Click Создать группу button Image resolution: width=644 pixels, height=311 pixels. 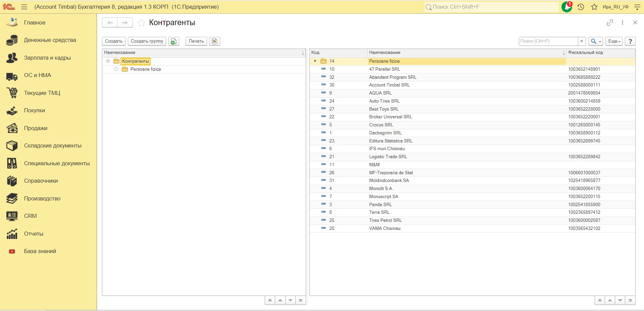click(x=147, y=41)
